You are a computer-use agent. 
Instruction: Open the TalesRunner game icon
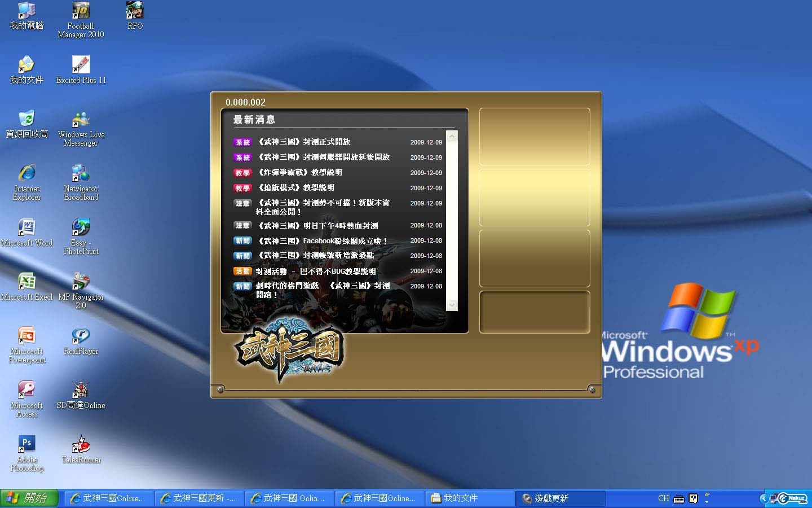pyautogui.click(x=81, y=445)
